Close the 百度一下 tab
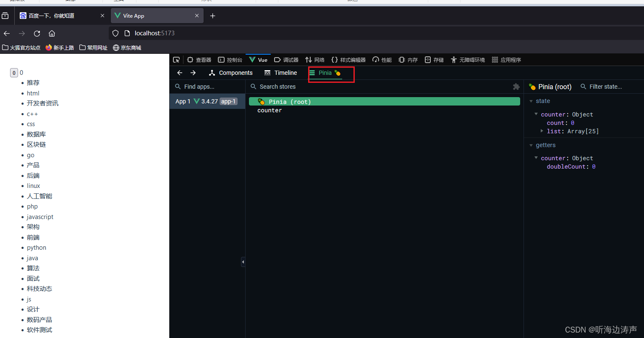644x338 pixels. [102, 16]
